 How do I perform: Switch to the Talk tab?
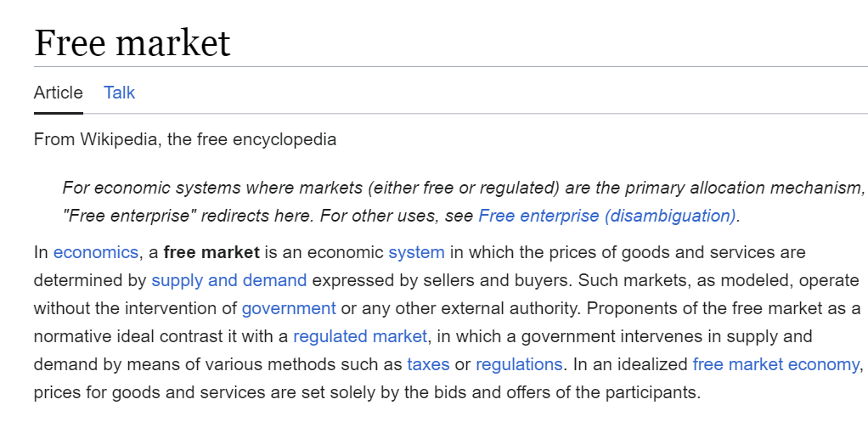click(x=119, y=93)
